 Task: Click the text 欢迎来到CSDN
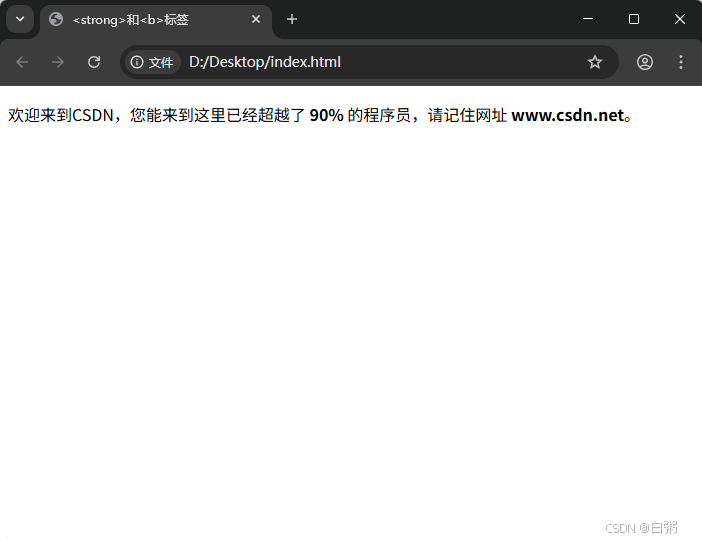[x=61, y=116]
